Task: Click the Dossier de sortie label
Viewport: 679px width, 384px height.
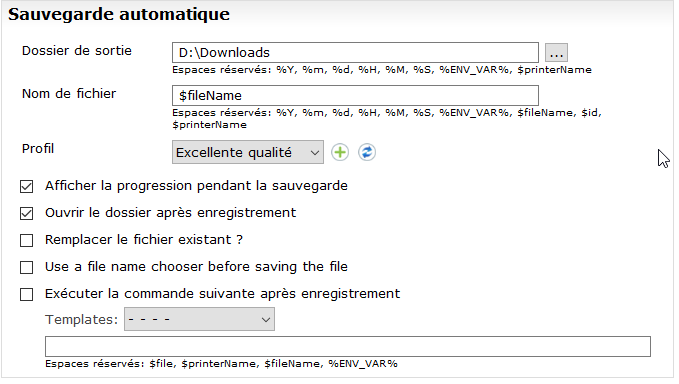Action: (77, 51)
